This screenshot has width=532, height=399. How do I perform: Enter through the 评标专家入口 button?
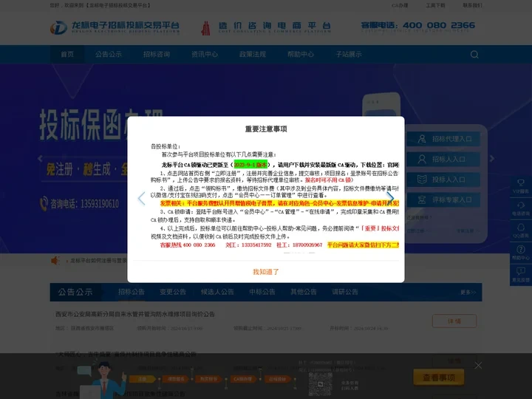coord(443,199)
